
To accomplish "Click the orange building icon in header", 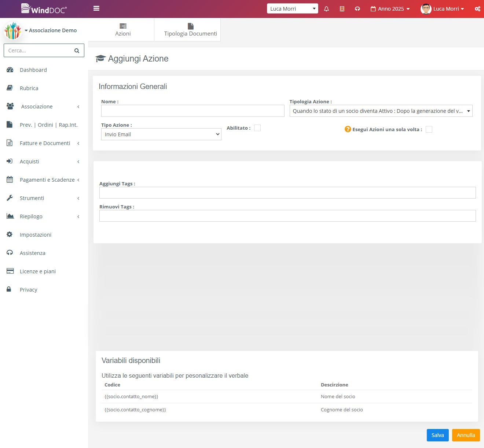I will pyautogui.click(x=342, y=9).
